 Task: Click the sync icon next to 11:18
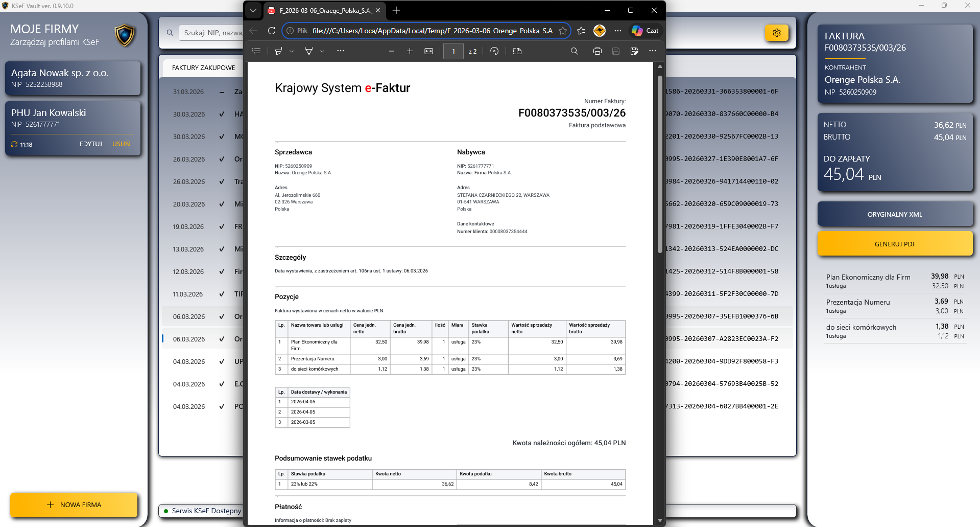(14, 145)
